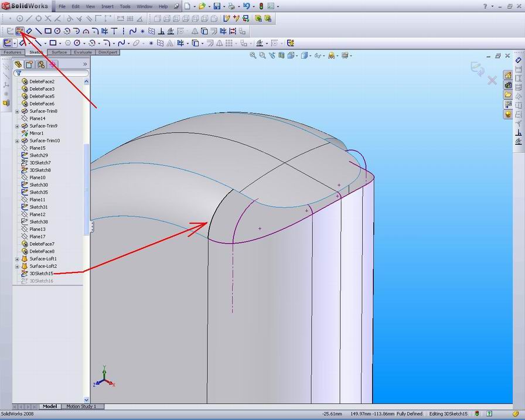Screen dimensions: 525x420
Task: Open the Insert menu
Action: (108, 6)
